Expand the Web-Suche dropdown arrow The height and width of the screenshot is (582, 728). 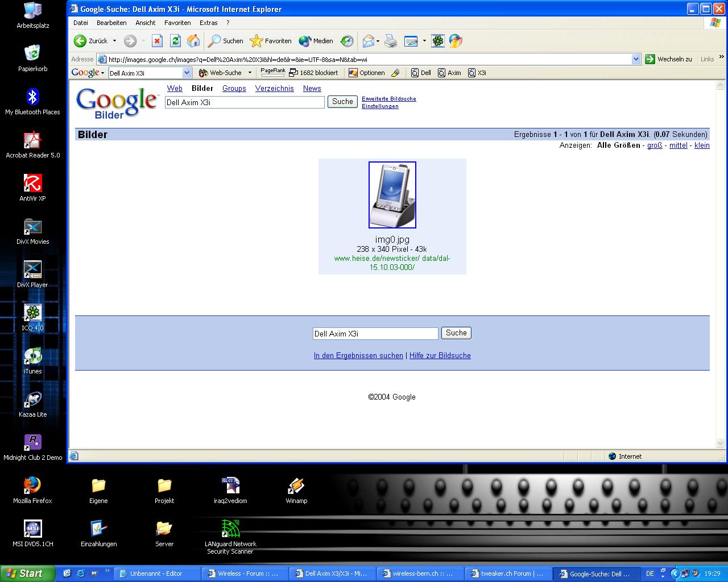coord(250,73)
